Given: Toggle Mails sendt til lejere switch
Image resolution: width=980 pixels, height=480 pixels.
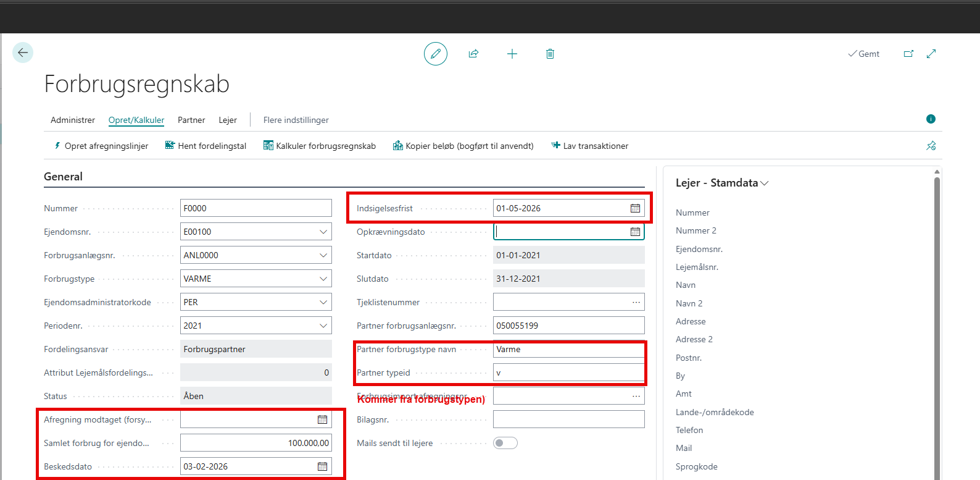Looking at the screenshot, I should (x=505, y=443).
